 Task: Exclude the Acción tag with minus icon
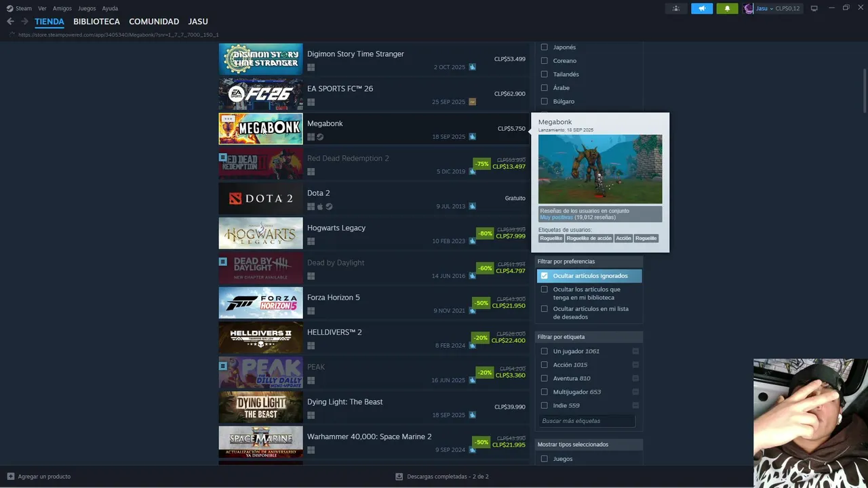[635, 365]
